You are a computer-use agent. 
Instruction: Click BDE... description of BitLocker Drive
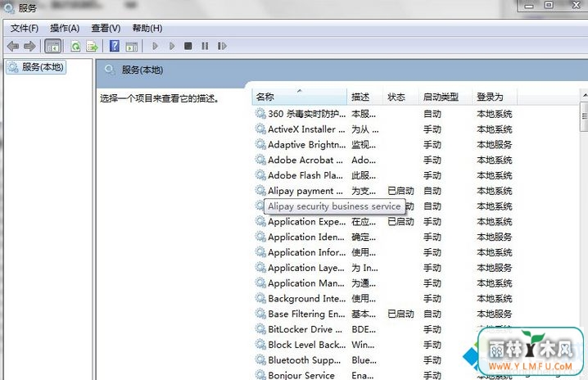tap(364, 329)
